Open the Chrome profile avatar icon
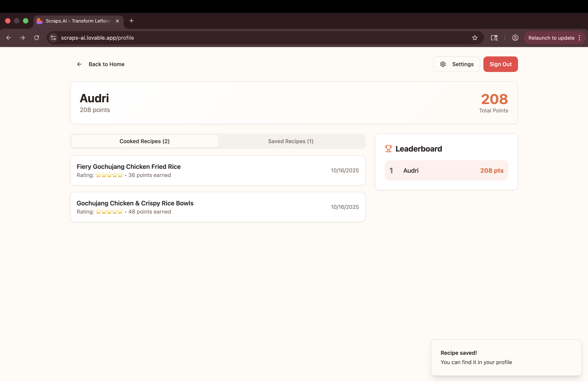The height and width of the screenshot is (382, 588). [515, 38]
